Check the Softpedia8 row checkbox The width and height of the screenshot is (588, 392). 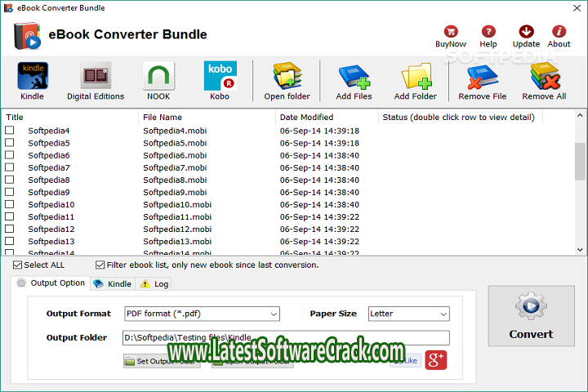[x=9, y=180]
